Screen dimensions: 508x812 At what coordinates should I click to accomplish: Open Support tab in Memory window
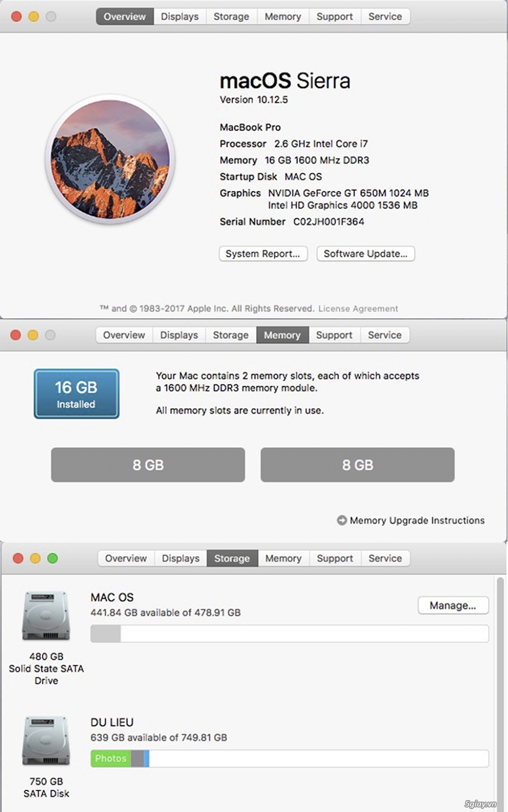coord(334,335)
